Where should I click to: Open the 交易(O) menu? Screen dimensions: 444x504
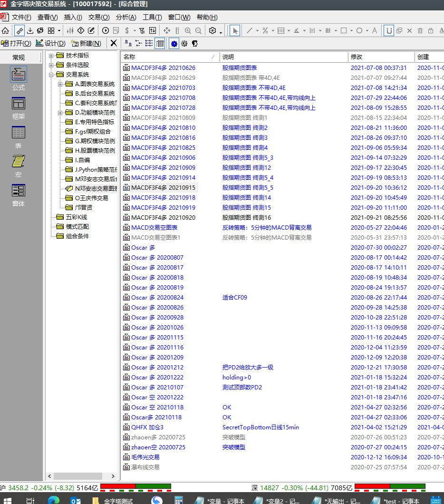(x=99, y=18)
